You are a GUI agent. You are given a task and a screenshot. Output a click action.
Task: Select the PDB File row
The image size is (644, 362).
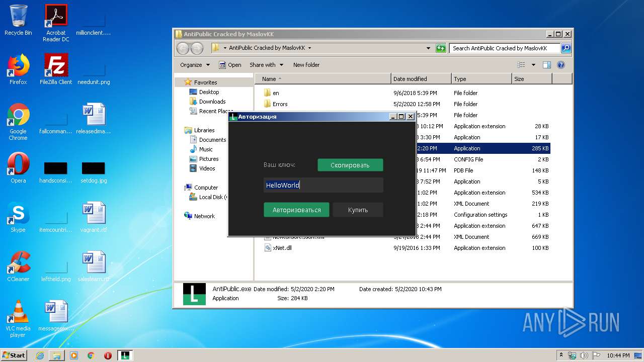click(485, 170)
